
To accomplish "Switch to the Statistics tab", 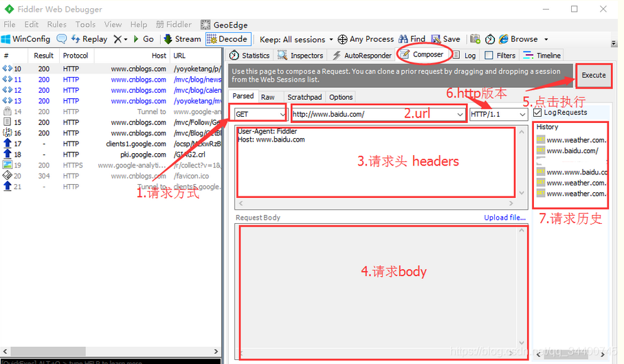I will coord(250,56).
